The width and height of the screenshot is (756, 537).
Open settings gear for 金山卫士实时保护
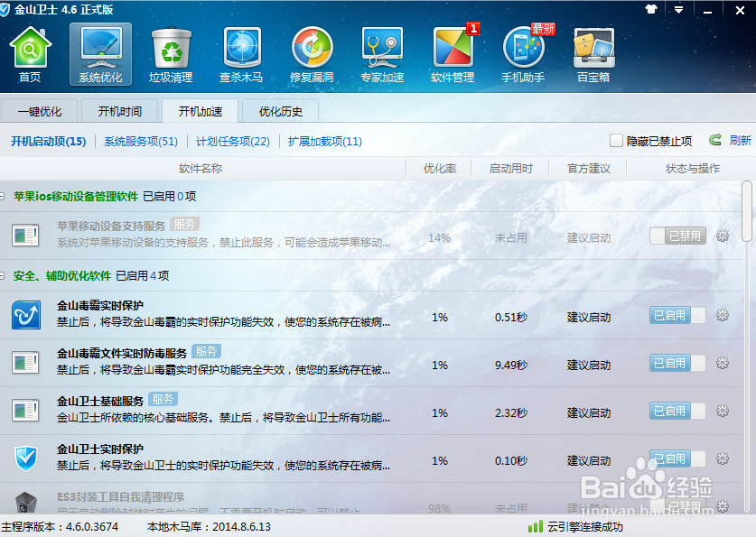[723, 458]
